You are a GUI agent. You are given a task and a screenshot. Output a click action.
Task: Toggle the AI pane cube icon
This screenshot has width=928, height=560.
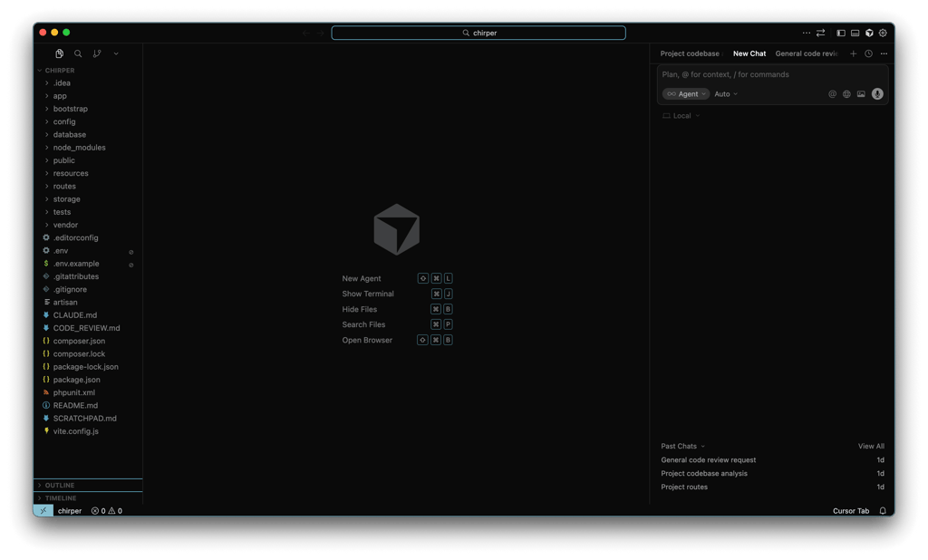click(x=869, y=34)
